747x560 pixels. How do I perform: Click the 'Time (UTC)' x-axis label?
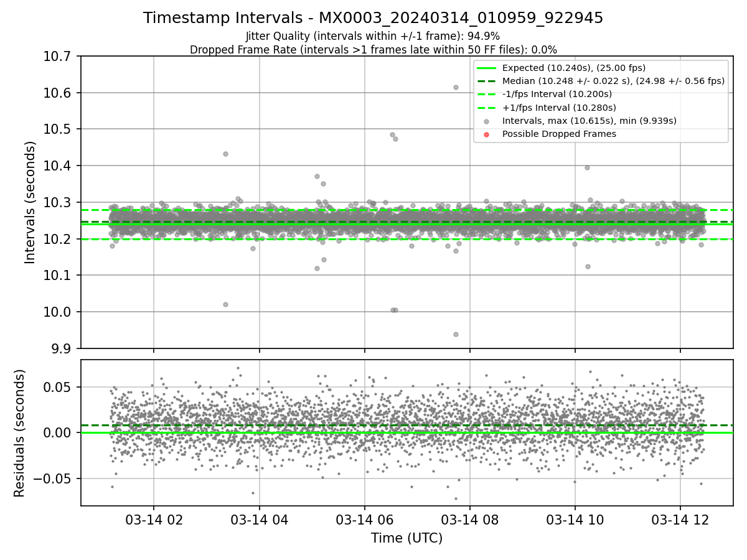click(406, 538)
